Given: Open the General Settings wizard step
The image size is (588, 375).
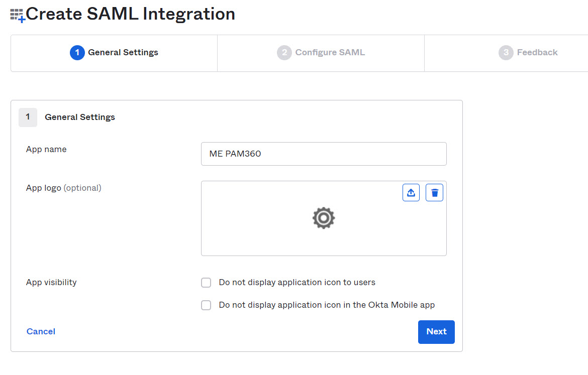Looking at the screenshot, I should [123, 53].
